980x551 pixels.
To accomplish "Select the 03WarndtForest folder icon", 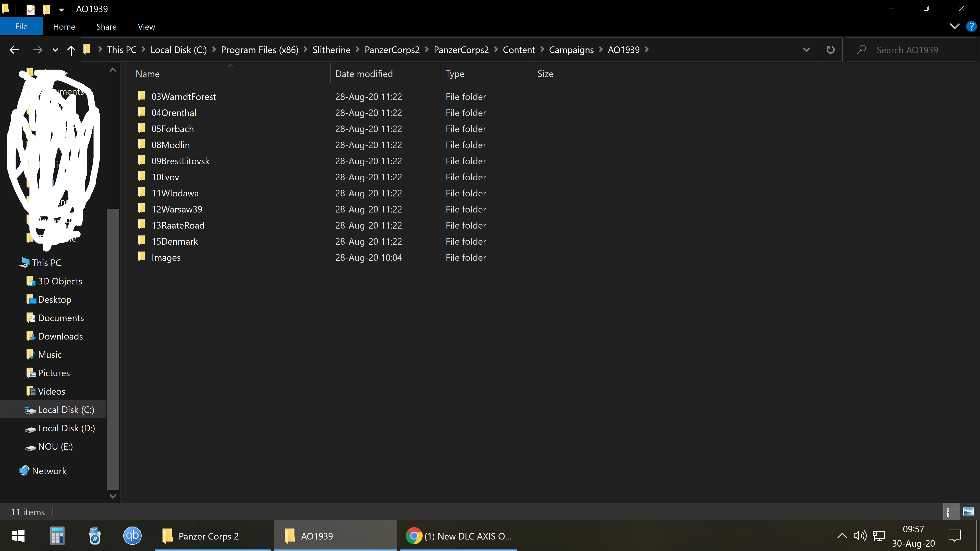I will pos(142,96).
